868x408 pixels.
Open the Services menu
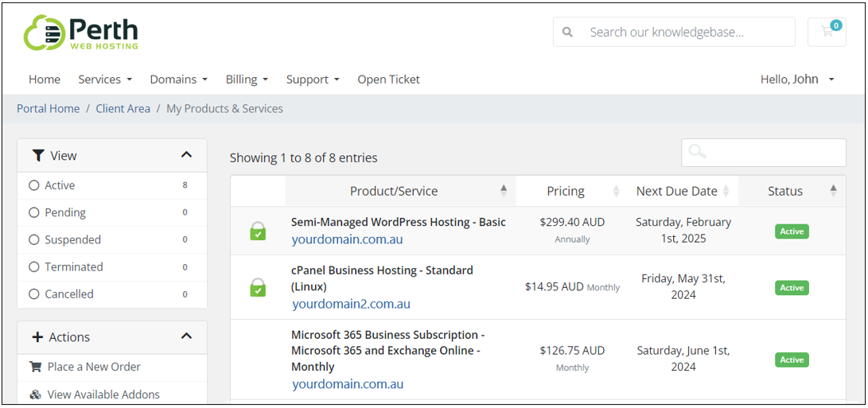tap(105, 80)
